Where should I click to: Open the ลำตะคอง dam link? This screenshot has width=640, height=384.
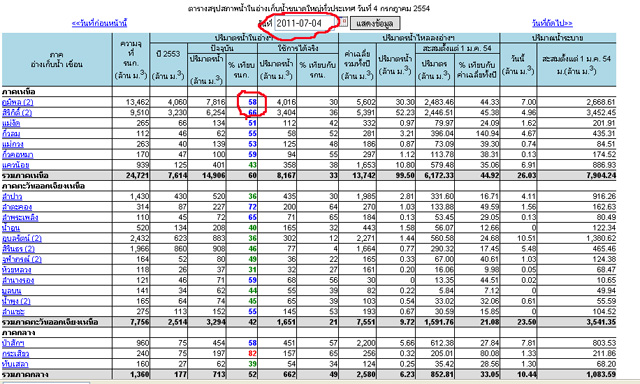(x=17, y=207)
